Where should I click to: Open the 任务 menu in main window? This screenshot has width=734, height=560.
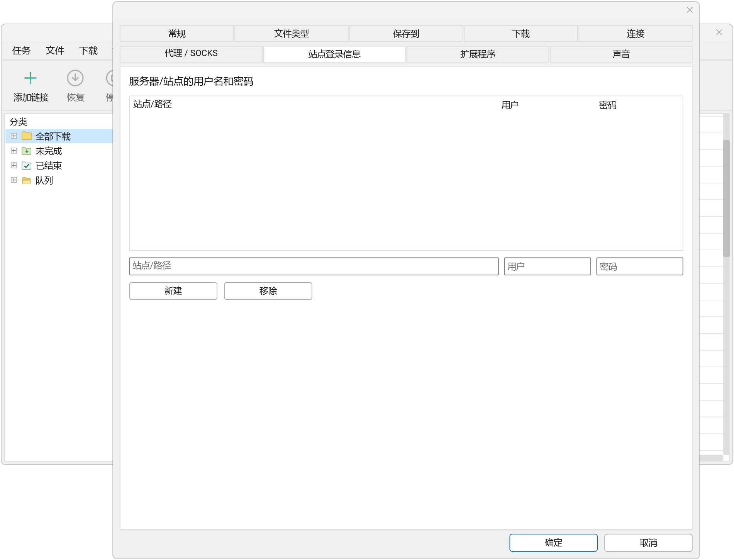pyautogui.click(x=21, y=51)
